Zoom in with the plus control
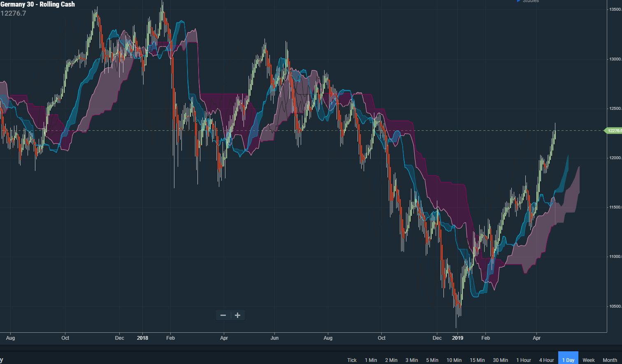 pos(237,315)
